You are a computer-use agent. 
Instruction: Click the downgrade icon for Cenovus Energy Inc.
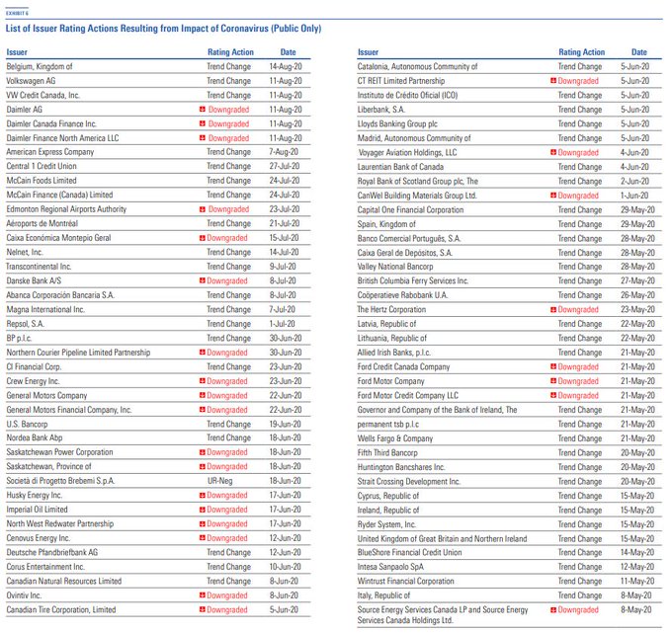[x=203, y=538]
